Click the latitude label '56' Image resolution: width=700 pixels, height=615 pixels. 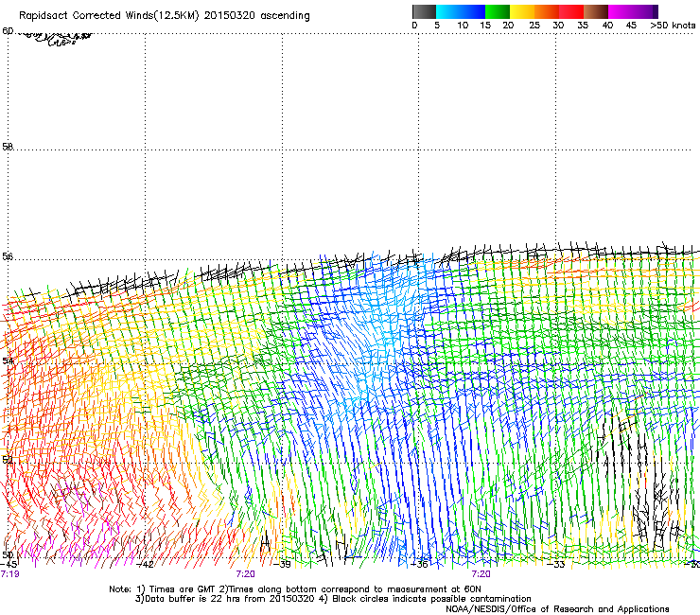pos(8,256)
